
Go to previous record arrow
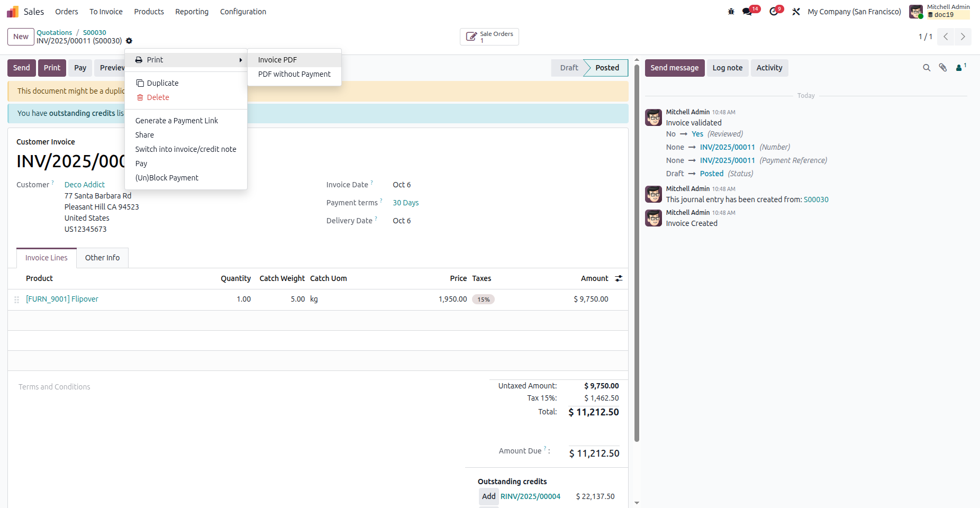click(x=946, y=37)
